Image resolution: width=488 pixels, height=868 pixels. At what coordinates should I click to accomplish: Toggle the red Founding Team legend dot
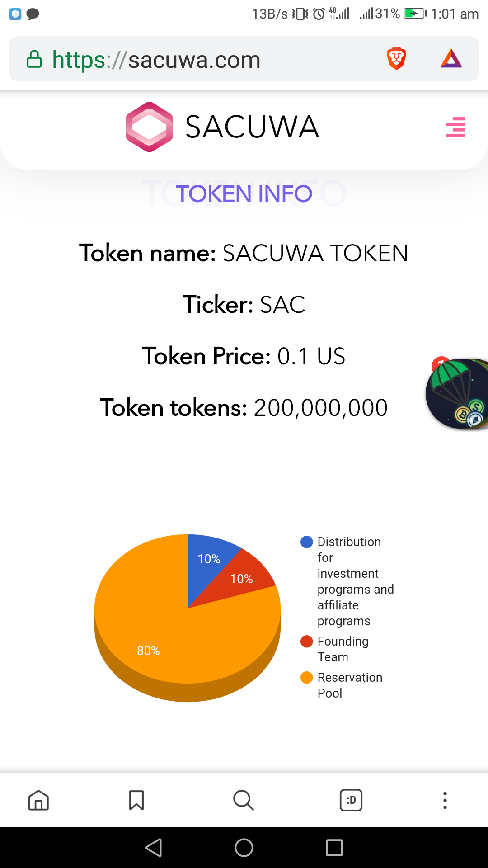pyautogui.click(x=307, y=642)
